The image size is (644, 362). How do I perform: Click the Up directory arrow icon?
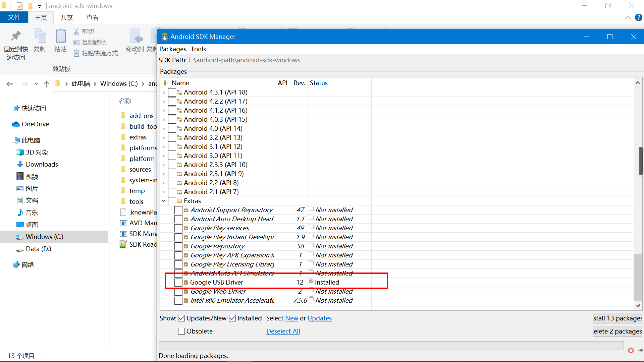click(x=47, y=84)
